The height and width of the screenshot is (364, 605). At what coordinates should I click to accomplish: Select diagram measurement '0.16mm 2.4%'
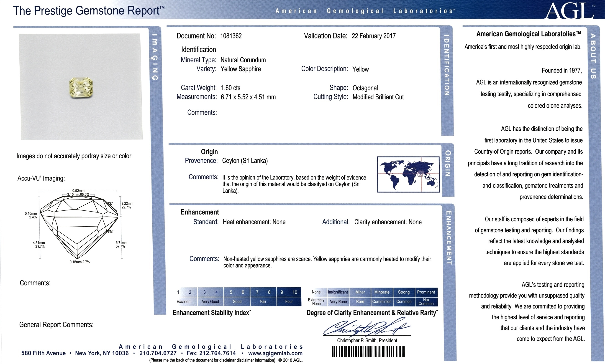(31, 215)
